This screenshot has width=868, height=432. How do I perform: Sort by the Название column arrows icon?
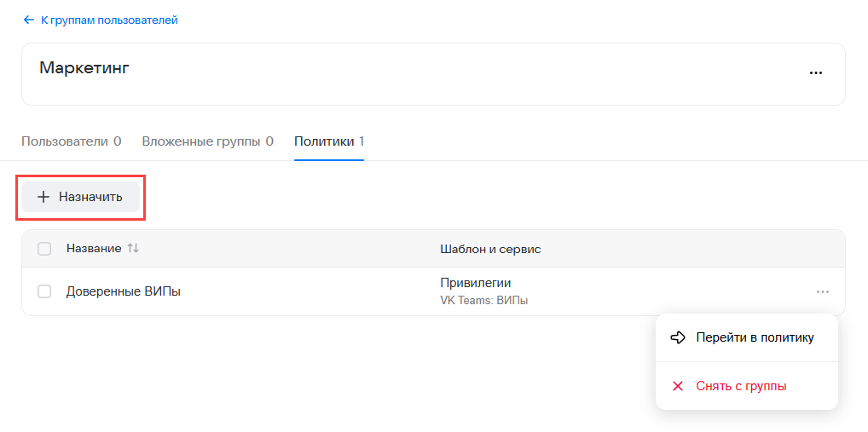[132, 249]
